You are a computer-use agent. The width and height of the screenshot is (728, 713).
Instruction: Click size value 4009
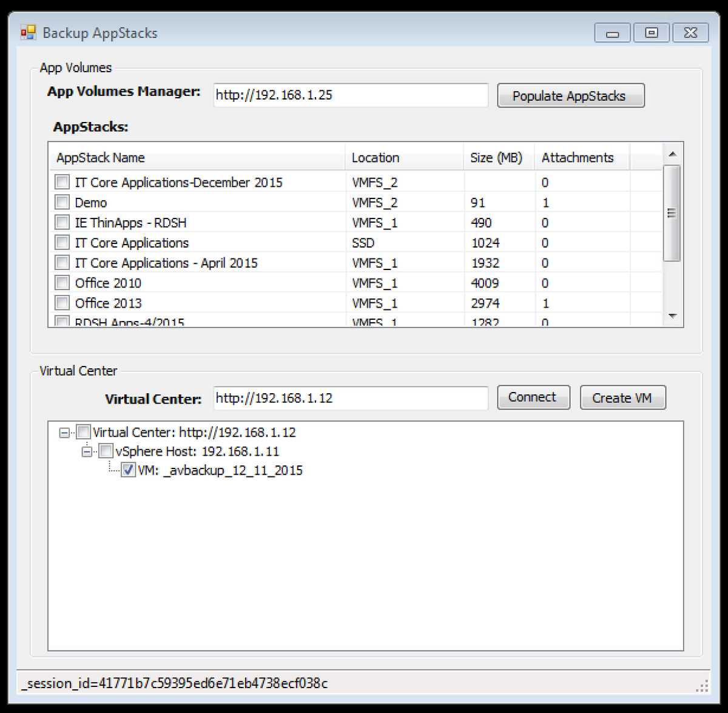click(x=485, y=283)
